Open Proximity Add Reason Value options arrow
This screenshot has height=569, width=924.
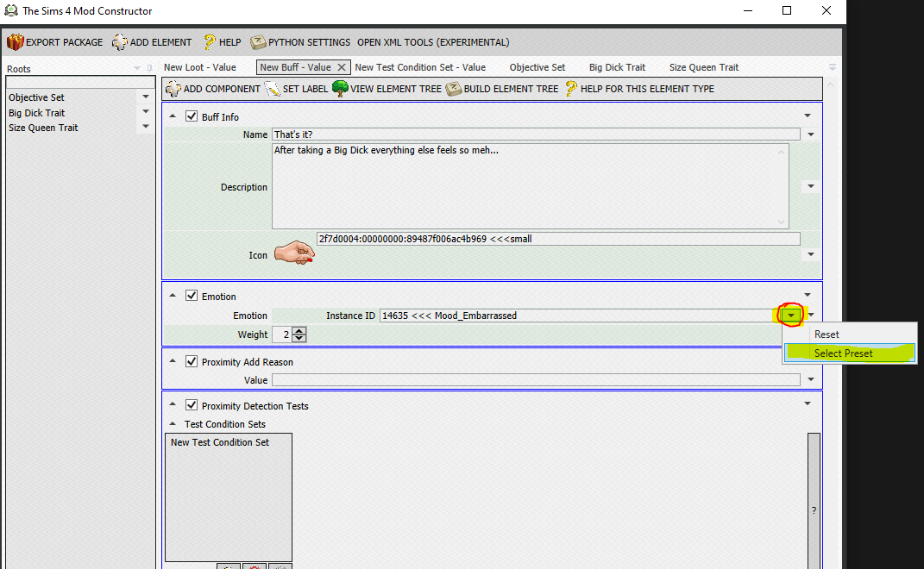click(x=811, y=379)
